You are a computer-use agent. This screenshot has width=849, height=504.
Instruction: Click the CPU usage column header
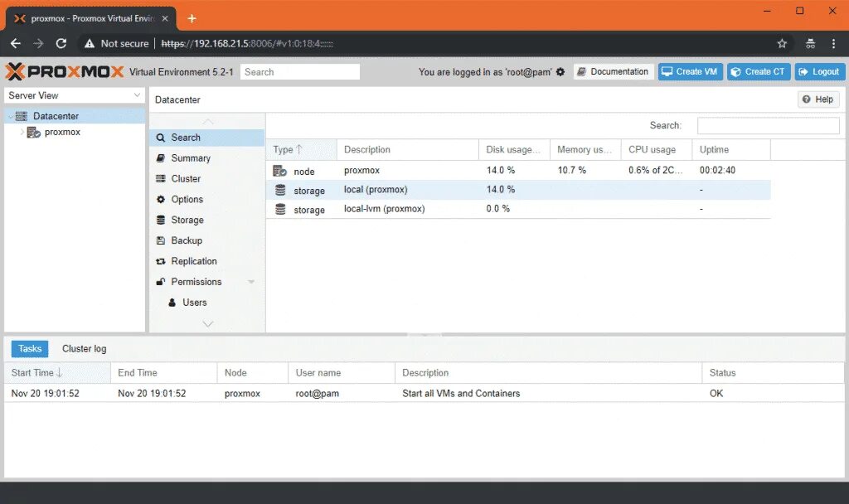(x=656, y=149)
